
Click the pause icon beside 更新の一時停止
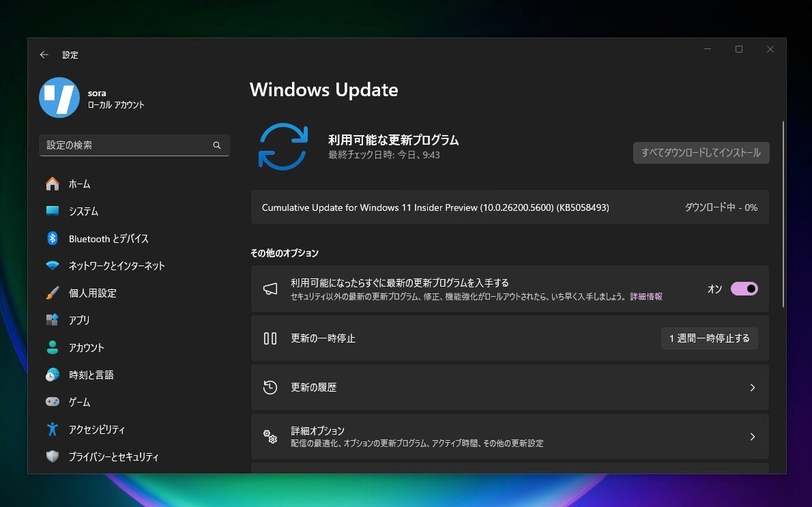270,338
